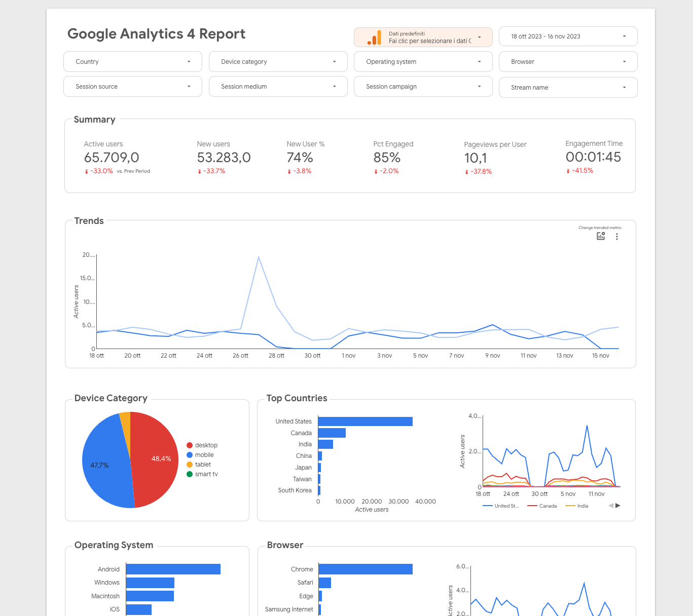Image resolution: width=693 pixels, height=616 pixels.
Task: Click the Google Analytics data source logo
Action: click(374, 37)
